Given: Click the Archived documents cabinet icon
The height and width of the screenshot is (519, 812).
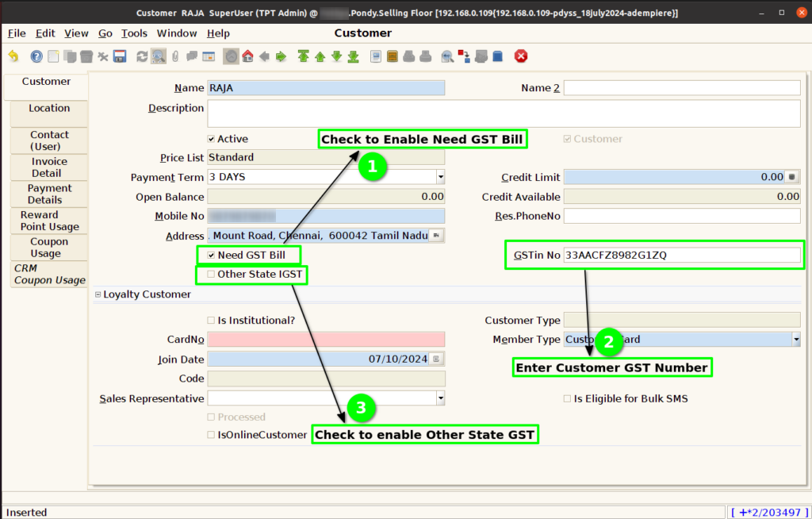Looking at the screenshot, I should click(393, 56).
